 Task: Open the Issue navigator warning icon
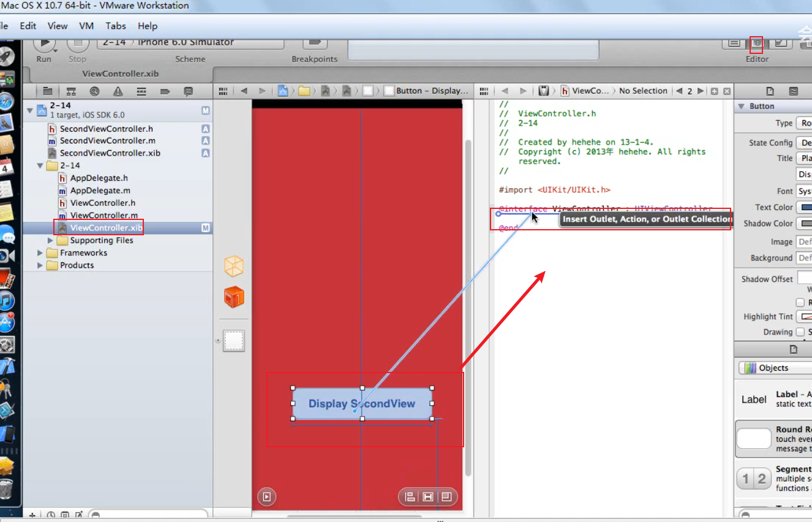pyautogui.click(x=118, y=91)
